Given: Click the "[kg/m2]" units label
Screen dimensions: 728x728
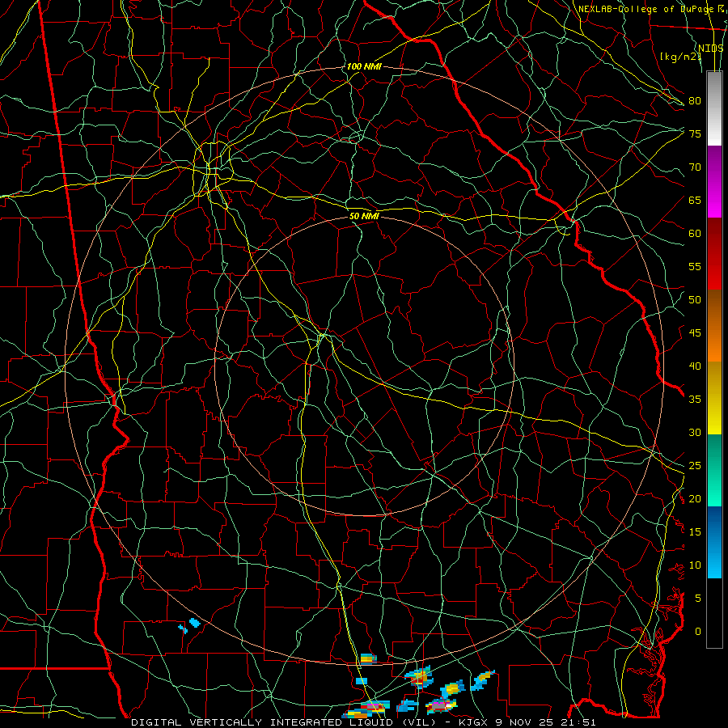Looking at the screenshot, I should [680, 56].
